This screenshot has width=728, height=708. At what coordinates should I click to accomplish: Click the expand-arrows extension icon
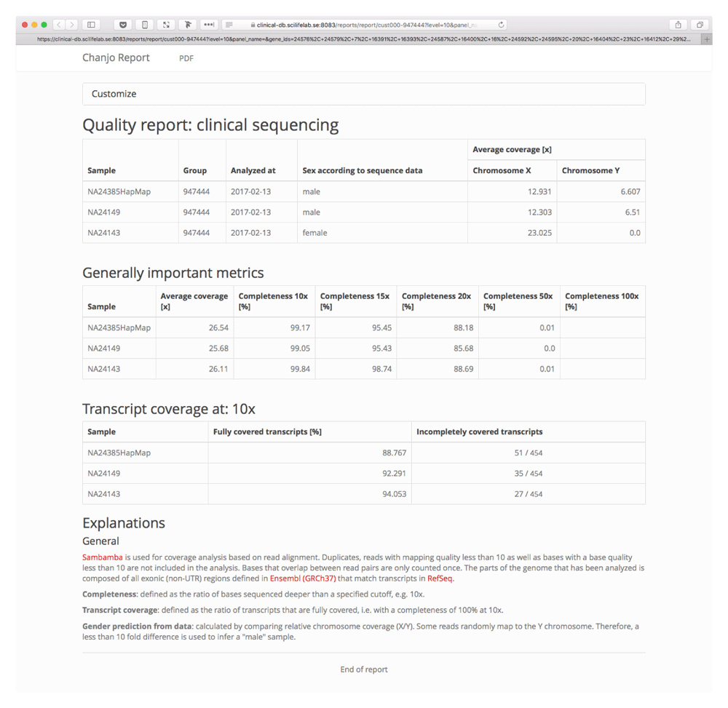166,25
